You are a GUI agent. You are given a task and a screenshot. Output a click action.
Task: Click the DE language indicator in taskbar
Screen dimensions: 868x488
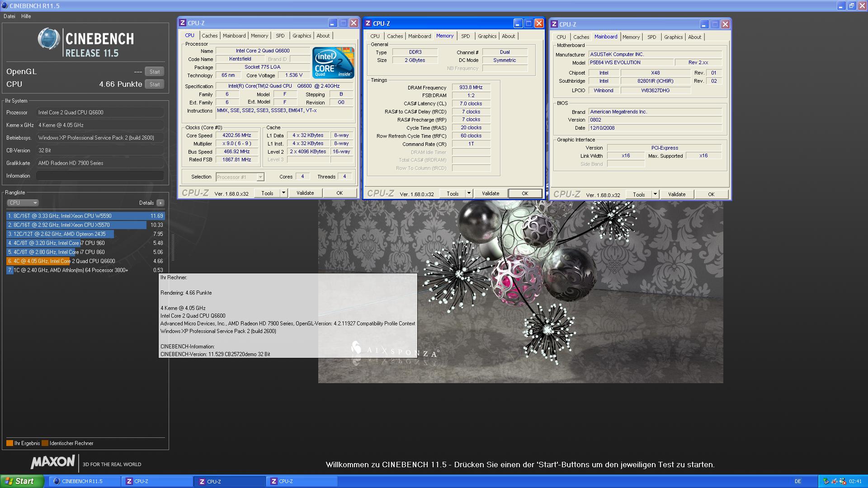click(797, 481)
